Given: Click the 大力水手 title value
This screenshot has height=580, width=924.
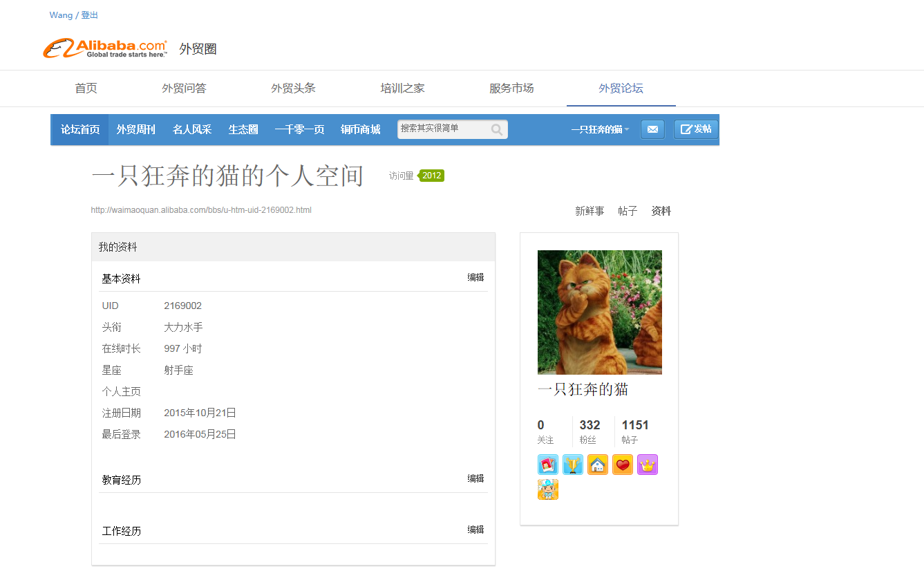Looking at the screenshot, I should tap(183, 327).
